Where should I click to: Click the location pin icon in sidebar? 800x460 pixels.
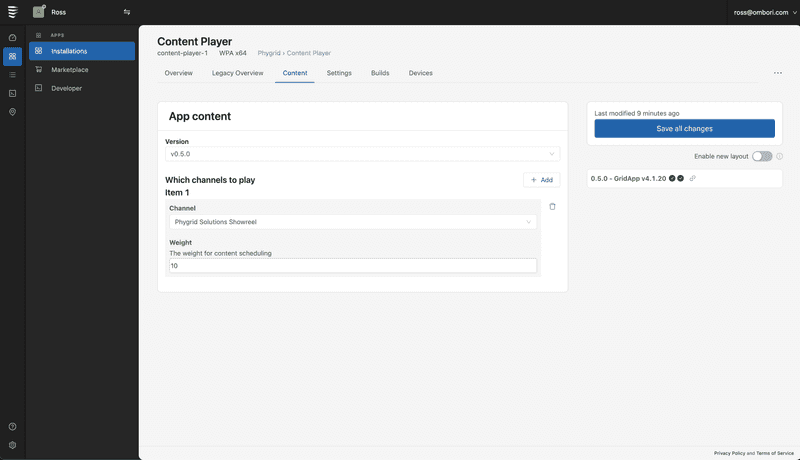tap(12, 112)
